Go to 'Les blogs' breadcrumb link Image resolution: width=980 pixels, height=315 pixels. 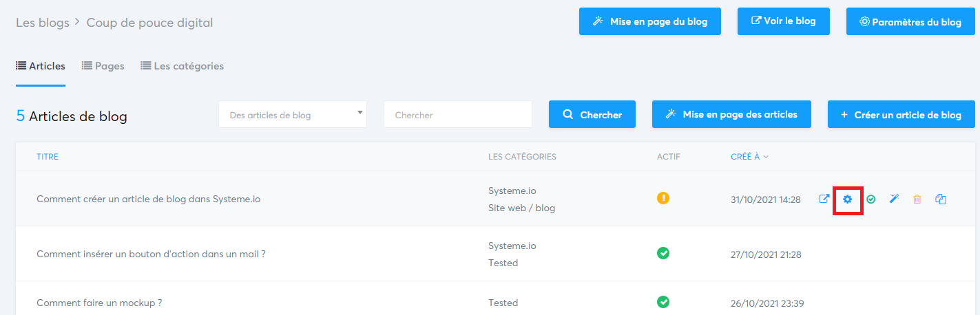(43, 23)
